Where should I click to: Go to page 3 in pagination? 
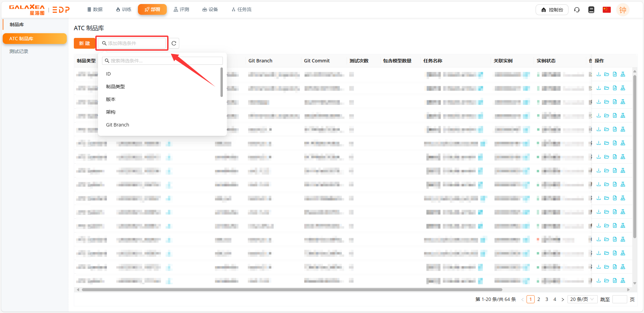(547, 299)
